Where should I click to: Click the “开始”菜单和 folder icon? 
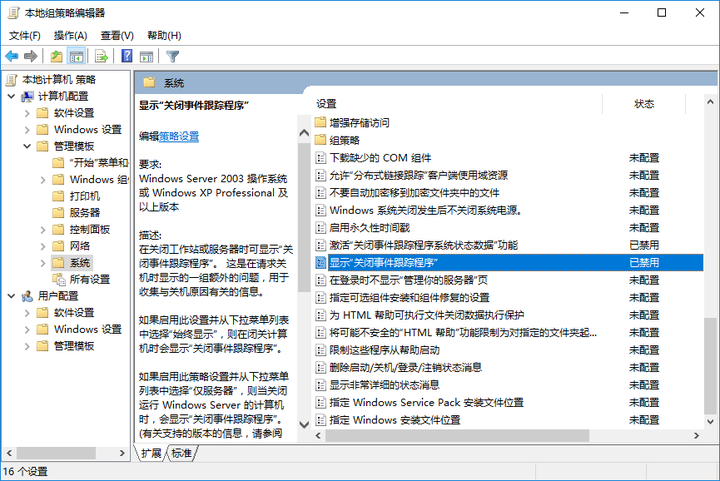coord(58,162)
